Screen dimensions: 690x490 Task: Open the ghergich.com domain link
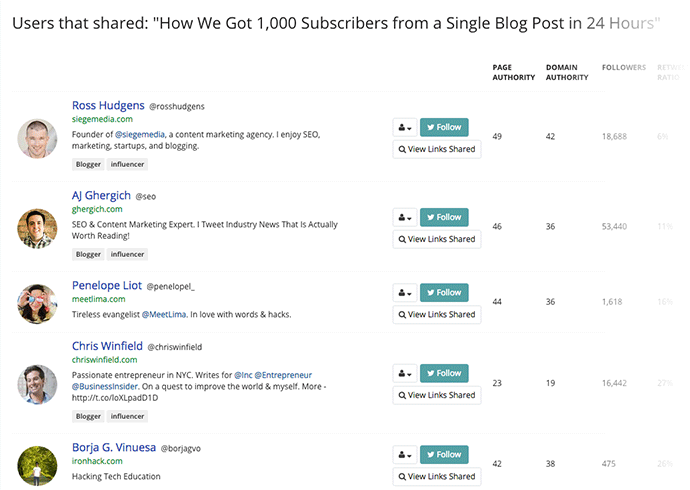(97, 209)
